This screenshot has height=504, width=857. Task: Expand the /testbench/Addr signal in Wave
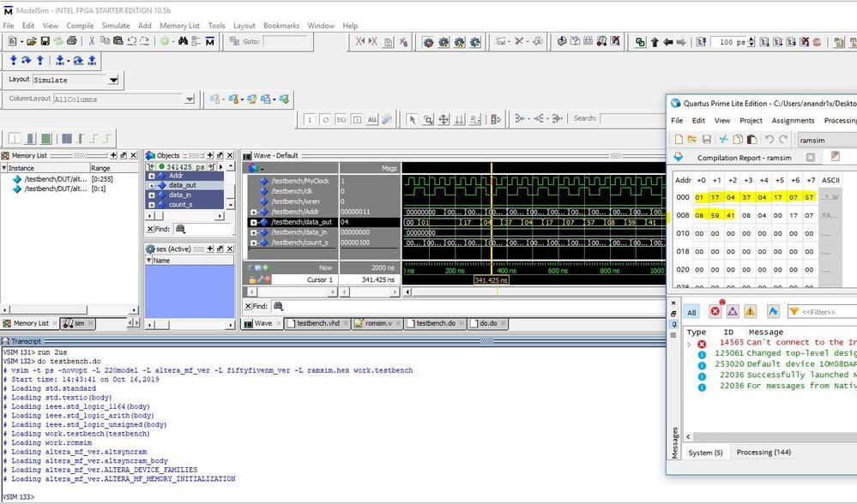(x=253, y=212)
